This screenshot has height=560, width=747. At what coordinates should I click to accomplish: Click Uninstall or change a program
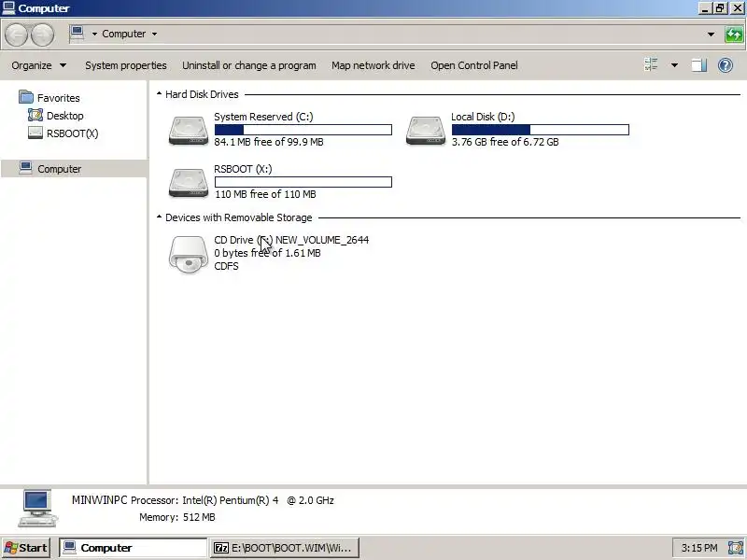point(248,65)
